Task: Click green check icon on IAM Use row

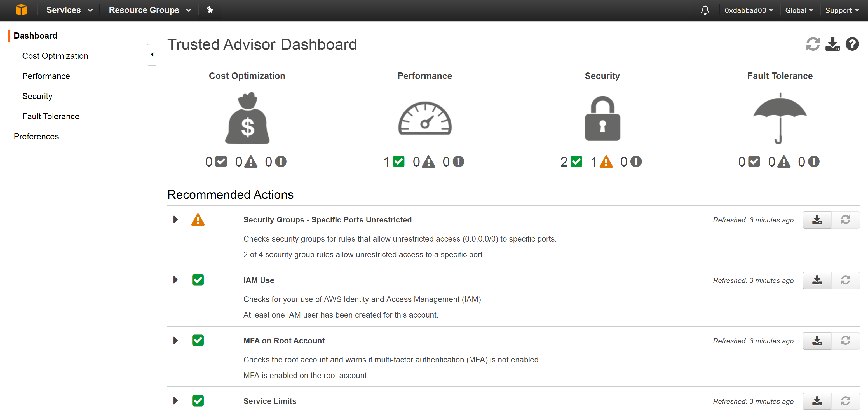Action: click(198, 280)
